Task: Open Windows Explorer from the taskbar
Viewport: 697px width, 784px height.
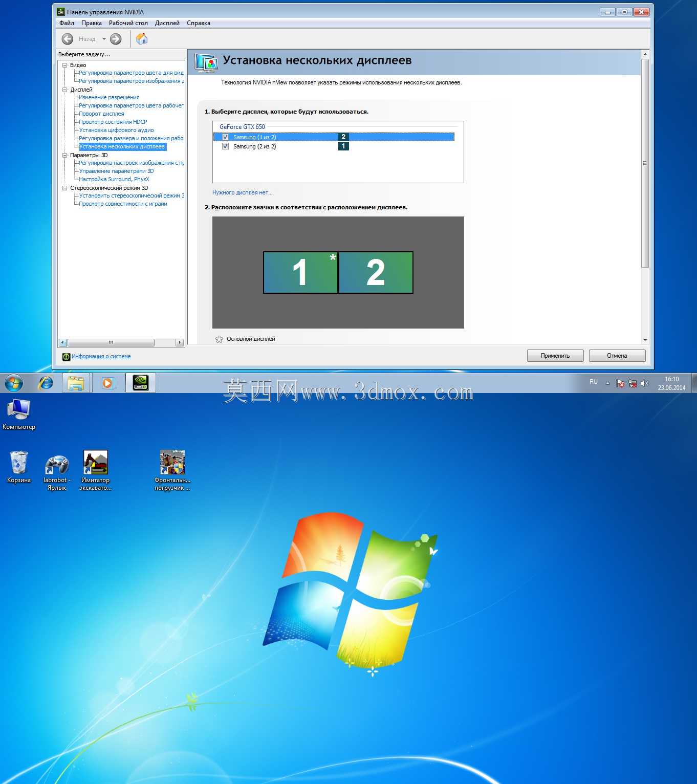Action: pyautogui.click(x=76, y=383)
